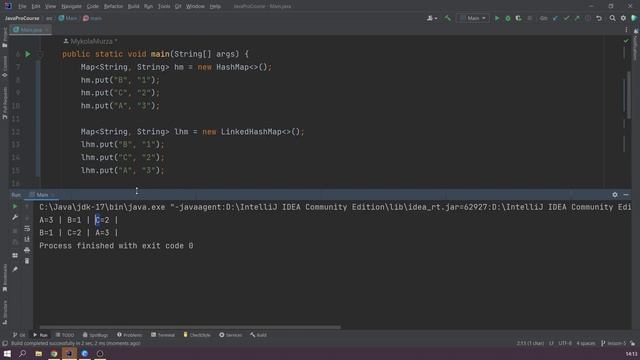
Task: Open Project tool window on left stripe
Action: [4, 38]
